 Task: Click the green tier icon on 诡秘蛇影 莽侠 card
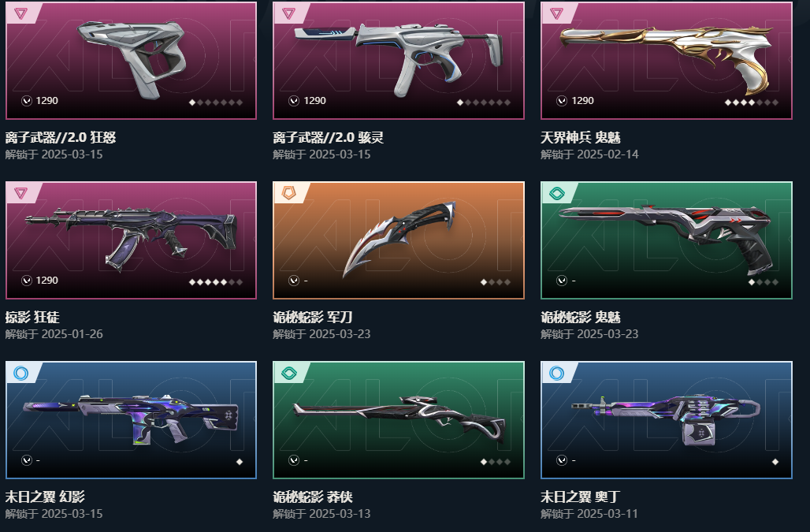coord(288,373)
